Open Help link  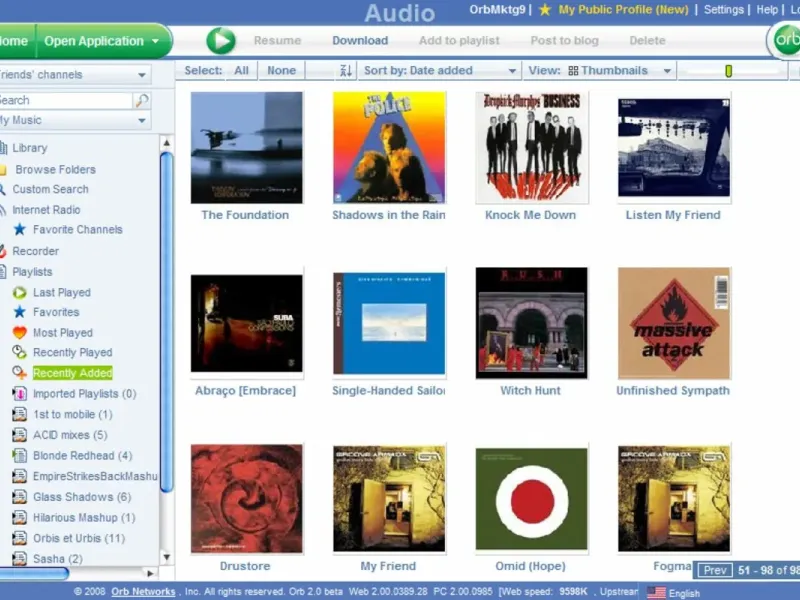click(767, 10)
